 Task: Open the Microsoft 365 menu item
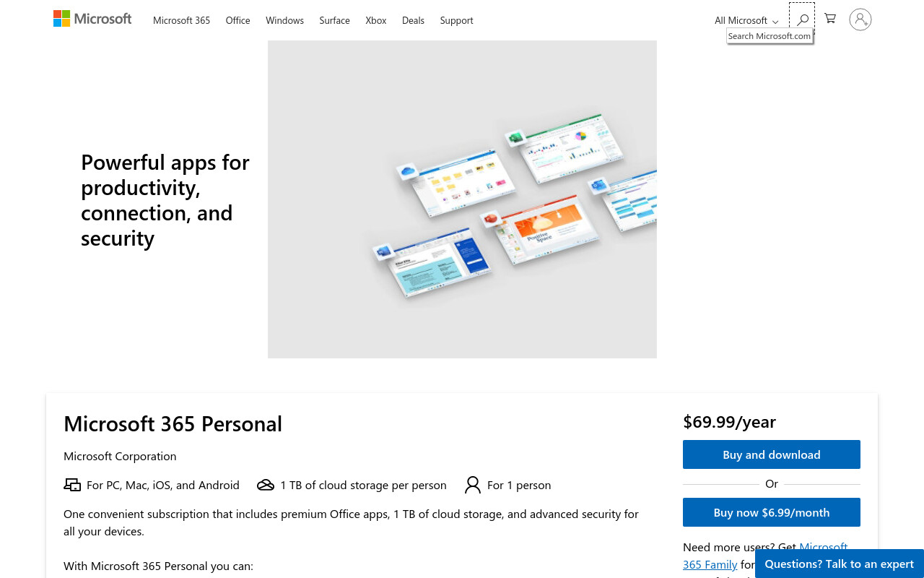pos(181,20)
